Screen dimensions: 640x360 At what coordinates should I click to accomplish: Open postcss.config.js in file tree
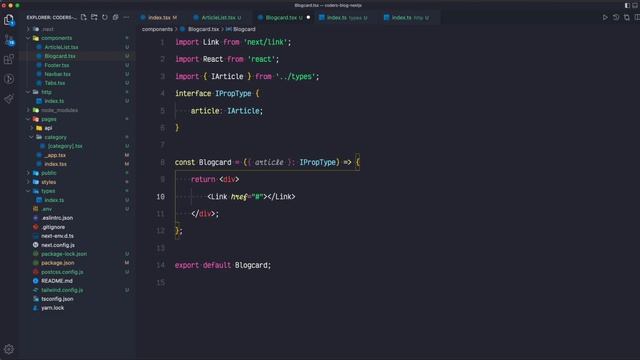coord(62,272)
